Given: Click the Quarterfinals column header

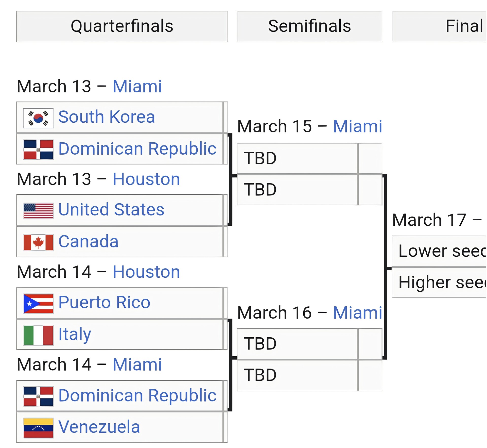Looking at the screenshot, I should click(x=122, y=26).
